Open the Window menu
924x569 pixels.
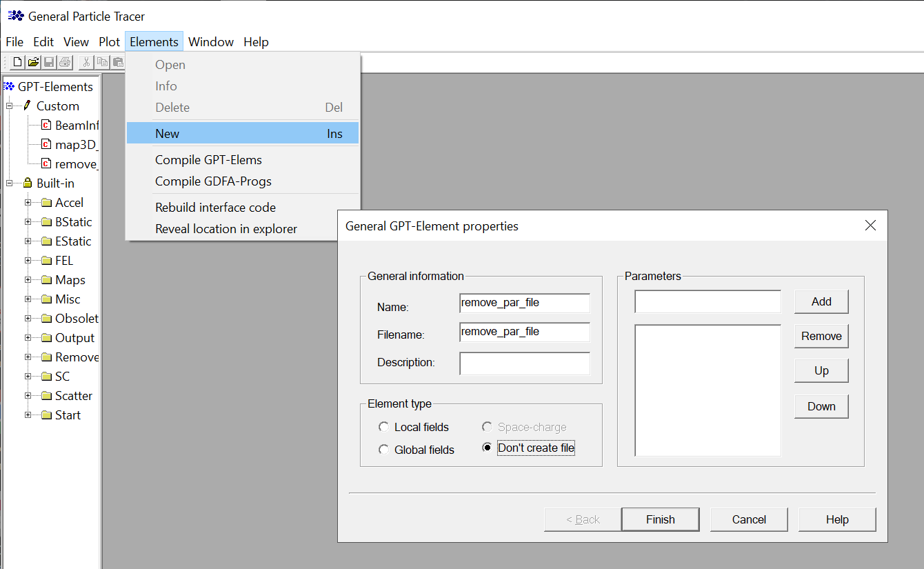[211, 42]
